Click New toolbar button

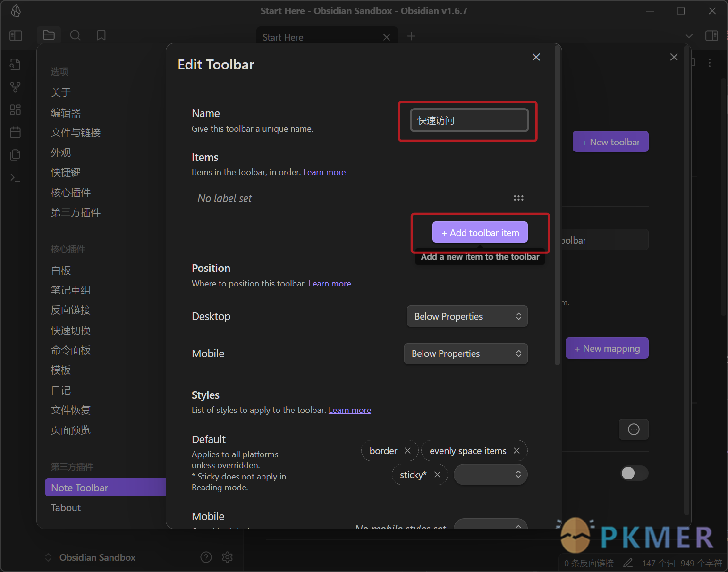pyautogui.click(x=610, y=142)
